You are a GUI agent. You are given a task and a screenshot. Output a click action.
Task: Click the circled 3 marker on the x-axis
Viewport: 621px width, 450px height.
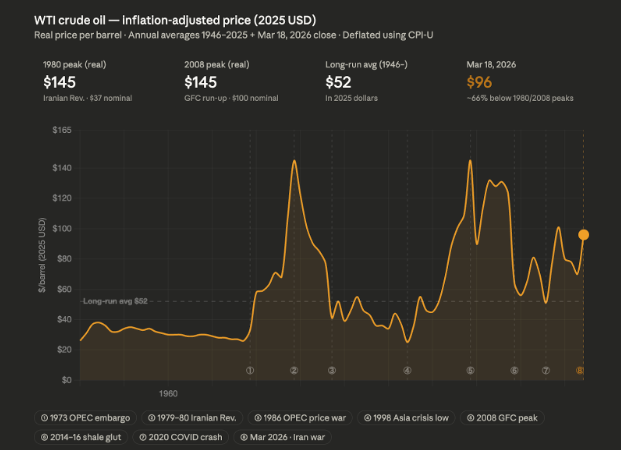tap(332, 370)
